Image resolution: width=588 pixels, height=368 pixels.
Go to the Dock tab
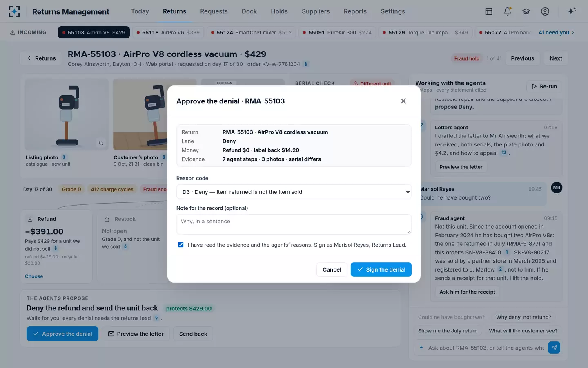click(x=249, y=11)
